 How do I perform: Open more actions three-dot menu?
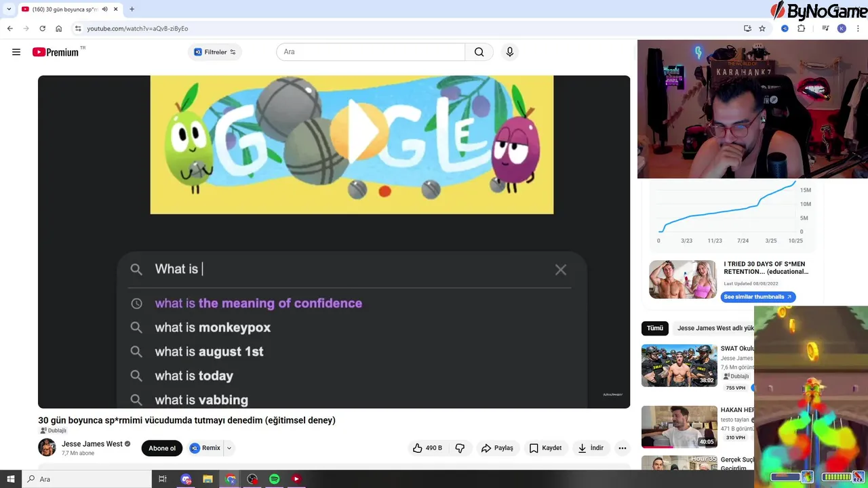[623, 448]
